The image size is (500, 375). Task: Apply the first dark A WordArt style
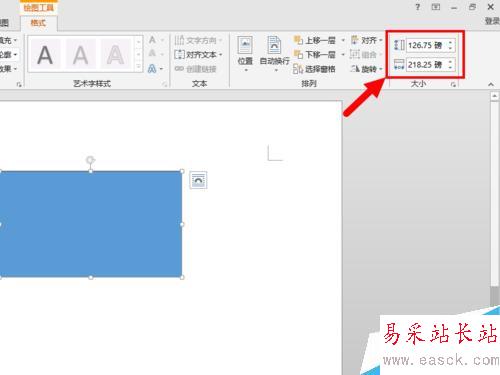click(x=45, y=55)
